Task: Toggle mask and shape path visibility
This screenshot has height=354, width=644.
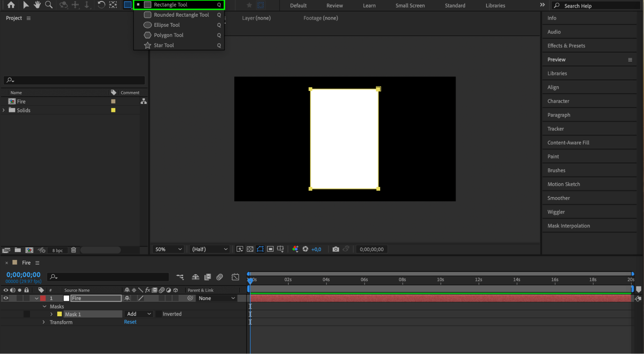Action: click(260, 249)
